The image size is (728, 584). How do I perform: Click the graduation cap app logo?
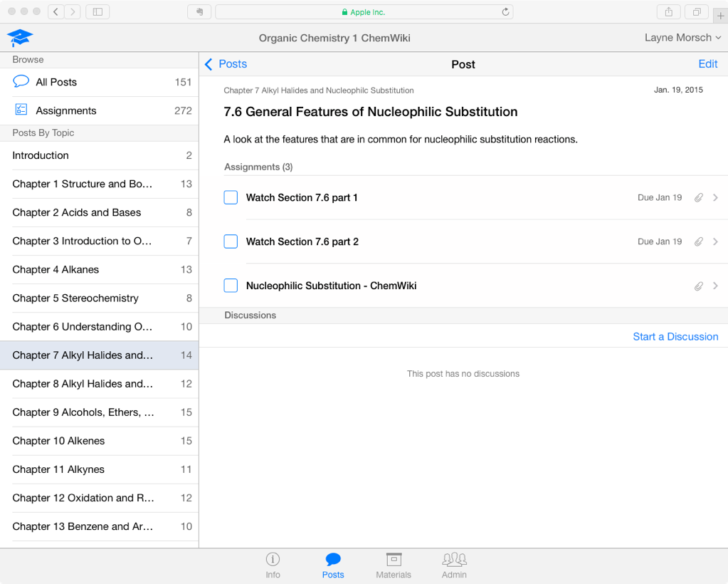pyautogui.click(x=20, y=38)
